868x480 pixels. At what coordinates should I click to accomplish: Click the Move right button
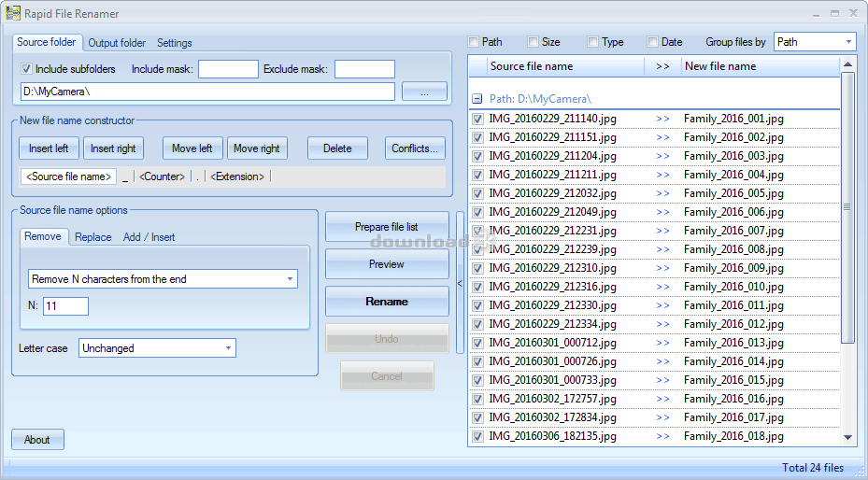[x=257, y=148]
